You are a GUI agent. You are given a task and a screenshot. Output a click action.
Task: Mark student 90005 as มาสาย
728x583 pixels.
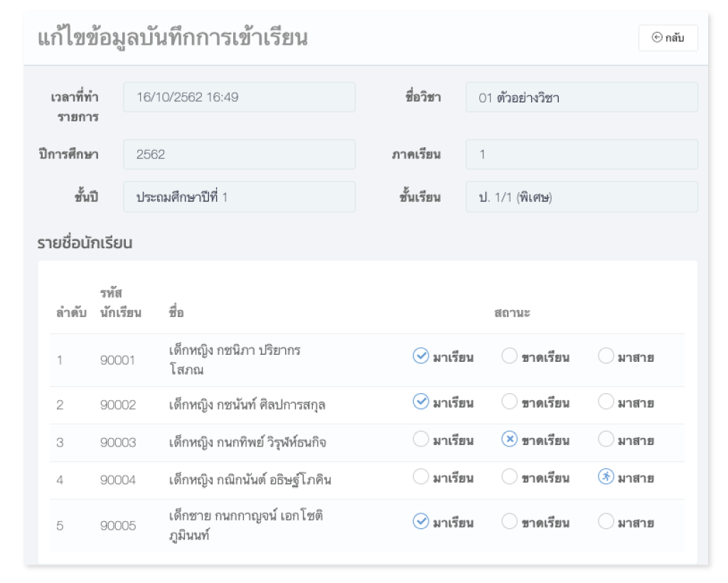[605, 522]
